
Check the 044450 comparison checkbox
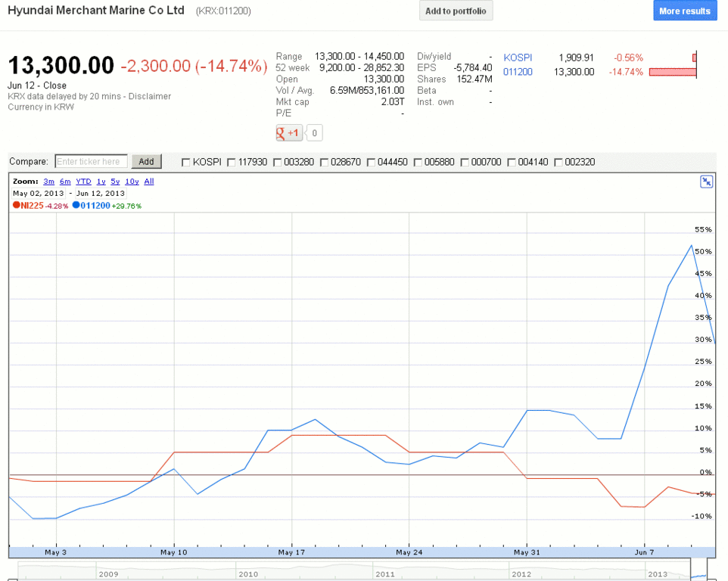371,162
